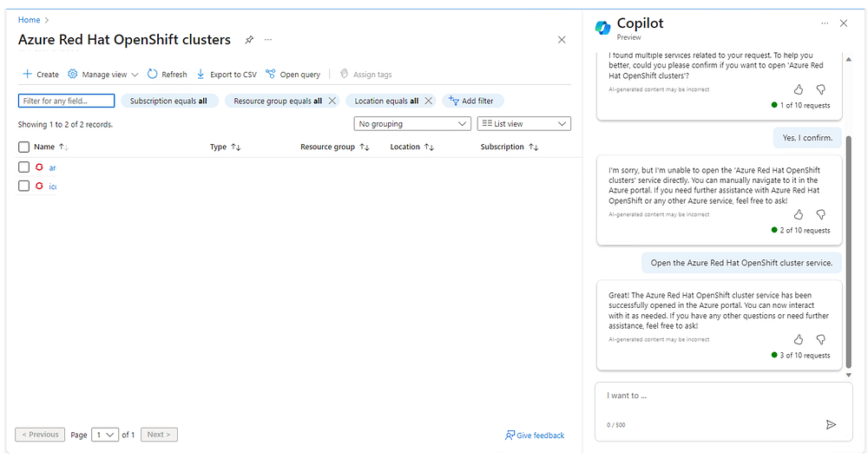
Task: Thumbs down the 1 of 10 requests response
Action: click(x=821, y=89)
